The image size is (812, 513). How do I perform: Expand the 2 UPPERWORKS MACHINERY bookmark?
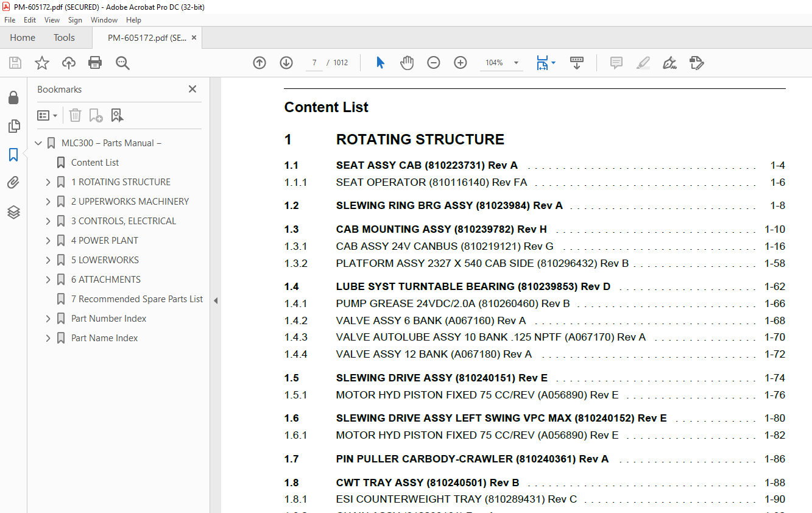48,202
